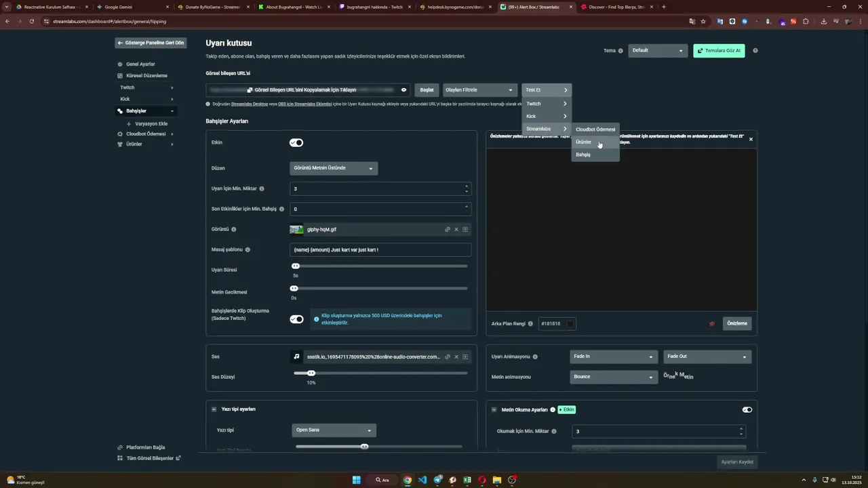Image resolution: width=868 pixels, height=488 pixels.
Task: Open the Fade Out animation dropdown
Action: (707, 357)
